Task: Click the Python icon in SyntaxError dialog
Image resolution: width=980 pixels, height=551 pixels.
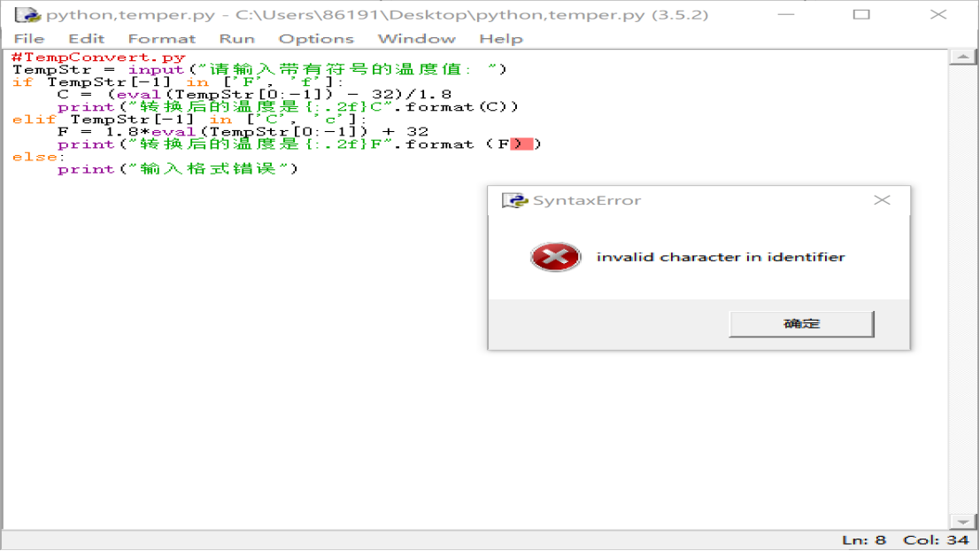Action: 514,200
